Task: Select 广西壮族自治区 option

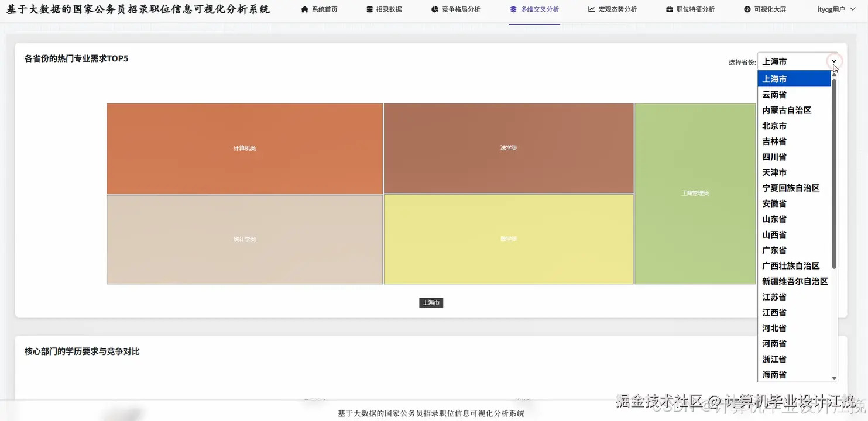Action: pyautogui.click(x=794, y=265)
